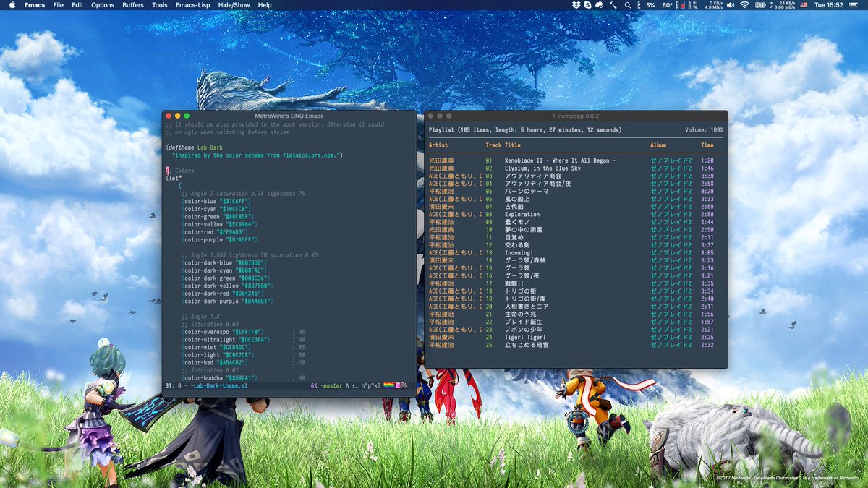868x488 pixels.
Task: Click the Skype status icon
Action: [588, 5]
